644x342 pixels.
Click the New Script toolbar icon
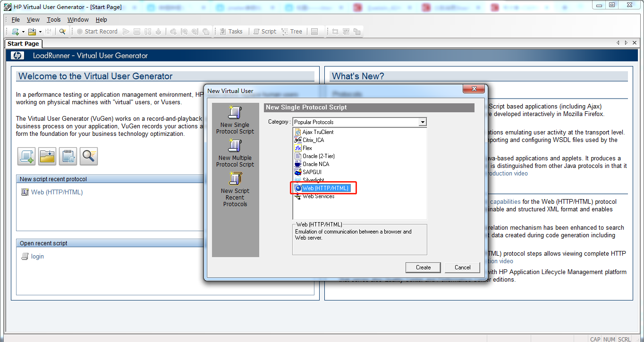tap(15, 32)
